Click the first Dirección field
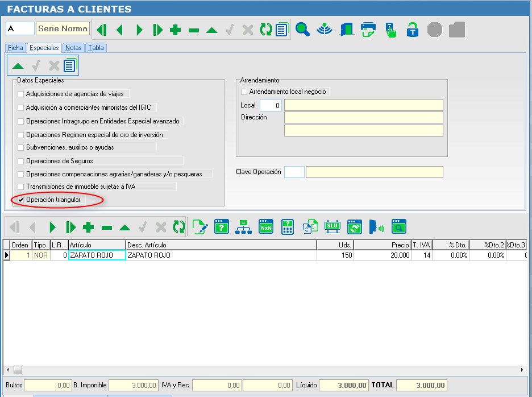532x397 pixels. point(364,118)
